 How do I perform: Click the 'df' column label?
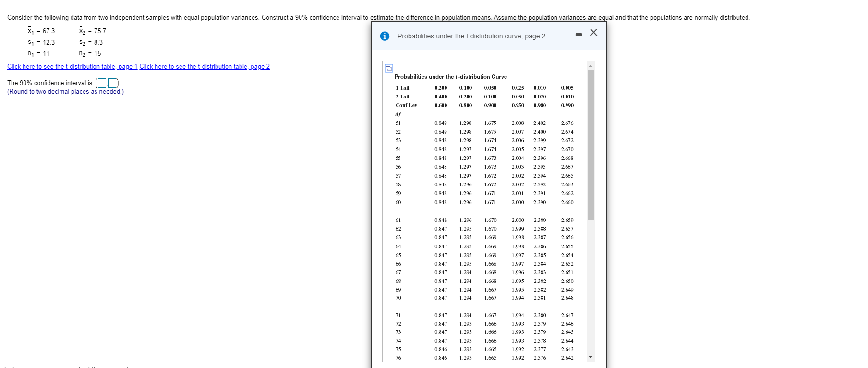pos(398,114)
